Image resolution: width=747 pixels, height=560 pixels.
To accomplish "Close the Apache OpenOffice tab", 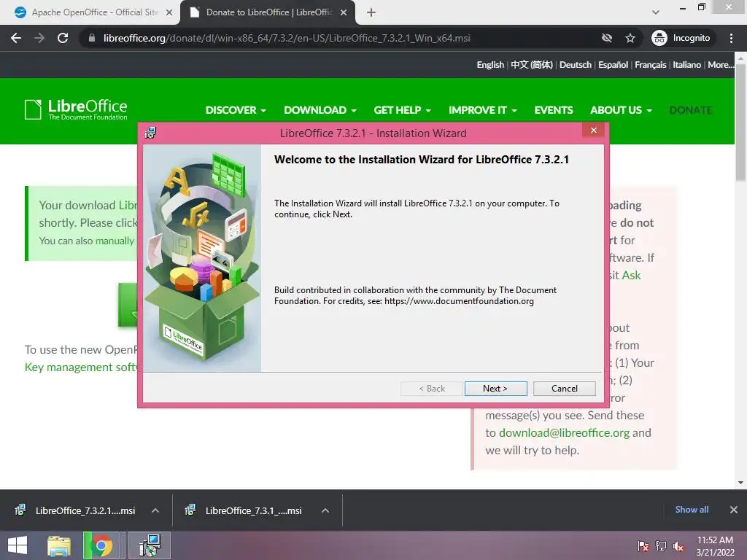I will 169,12.
